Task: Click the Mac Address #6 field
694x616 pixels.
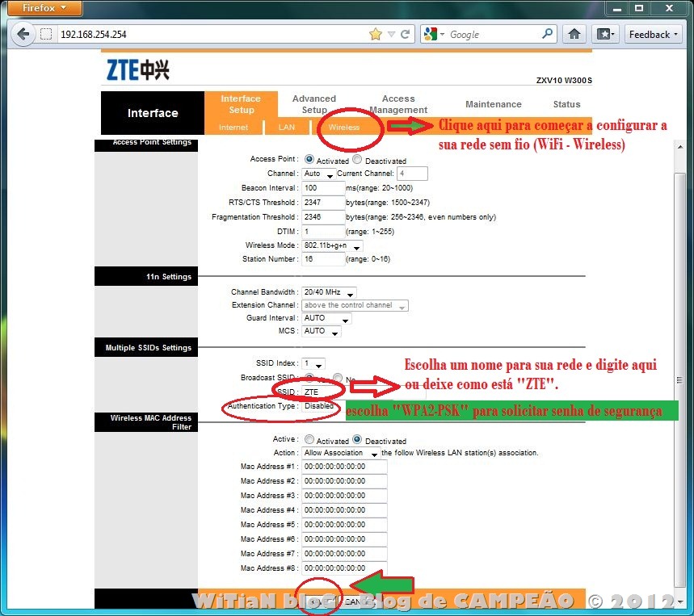Action: 344,539
